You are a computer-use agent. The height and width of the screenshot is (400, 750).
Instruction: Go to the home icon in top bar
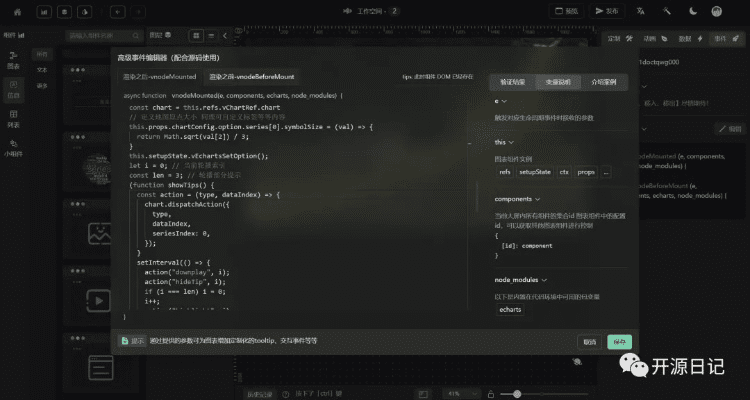point(17,11)
